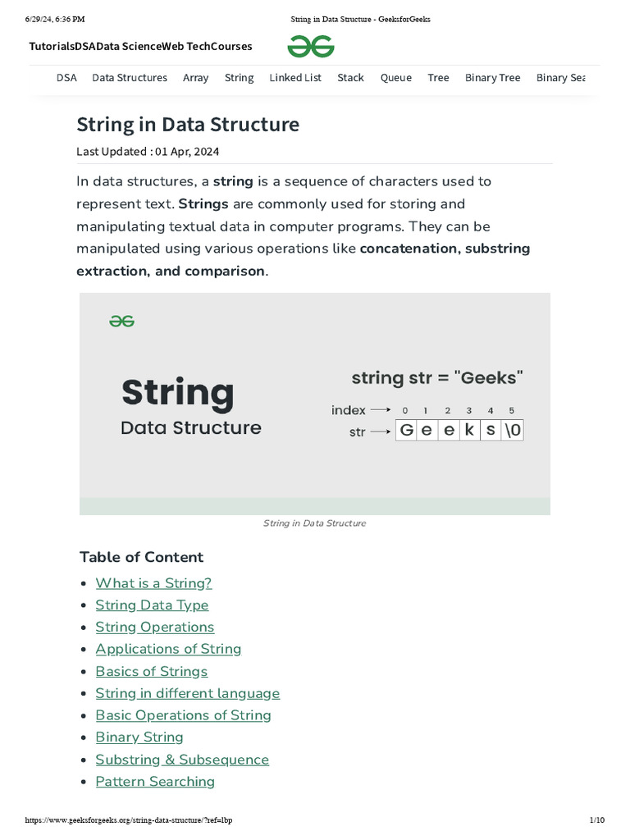Image resolution: width=630 pixels, height=840 pixels.
Task: Click the small GeeksforGeeks logo in banner
Action: [x=121, y=321]
